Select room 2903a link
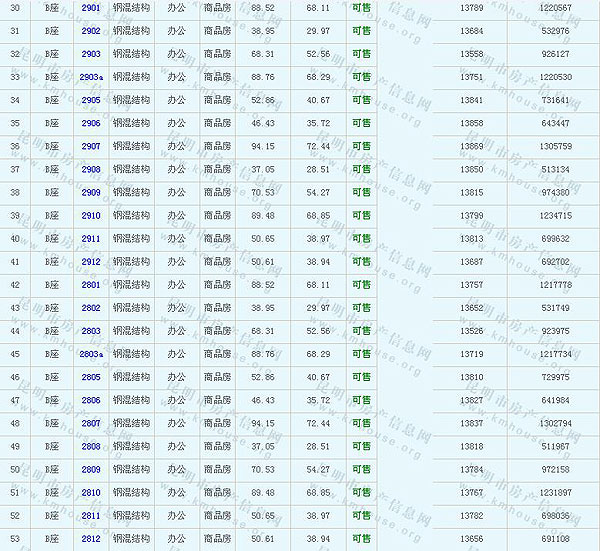 (91, 77)
